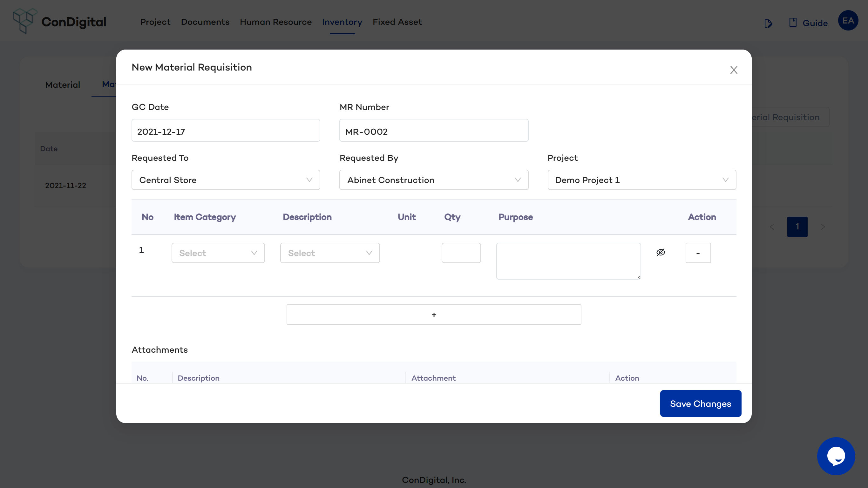This screenshot has height=488, width=868.
Task: Open the EA user avatar menu
Action: [x=848, y=21]
